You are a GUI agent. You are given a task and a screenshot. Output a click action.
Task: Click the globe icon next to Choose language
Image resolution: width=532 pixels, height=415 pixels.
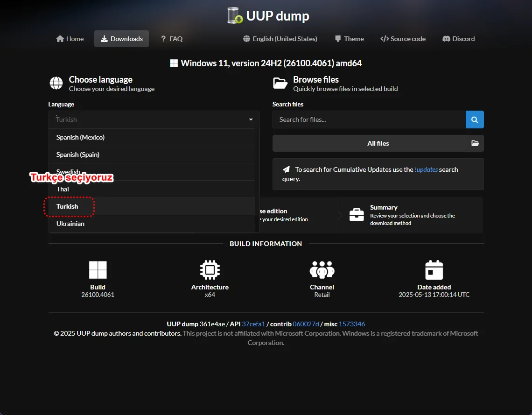[x=56, y=83]
